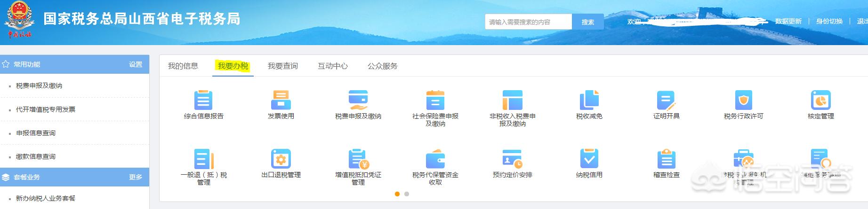Click the 身份切换 link
Screen dimensions: 868x209
pos(829,21)
